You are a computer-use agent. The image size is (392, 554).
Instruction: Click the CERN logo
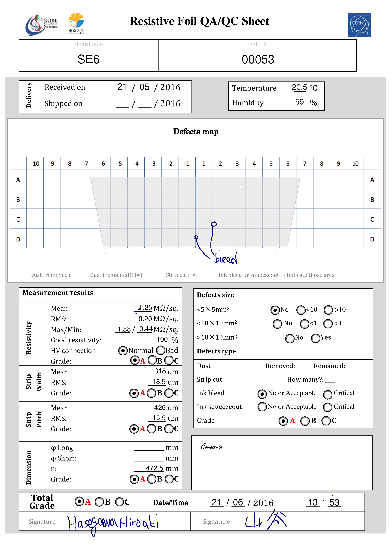click(x=359, y=25)
